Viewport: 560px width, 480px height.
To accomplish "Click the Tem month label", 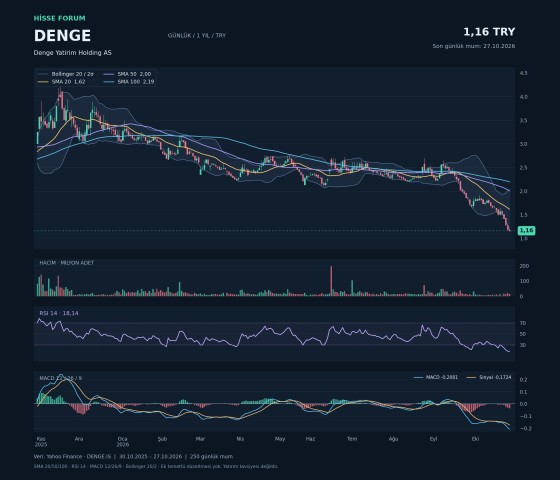I will pos(352,439).
